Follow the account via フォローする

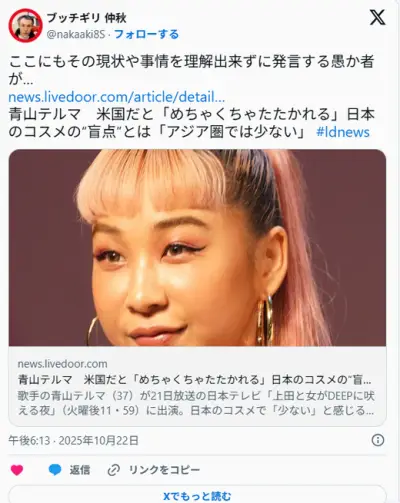(x=146, y=34)
